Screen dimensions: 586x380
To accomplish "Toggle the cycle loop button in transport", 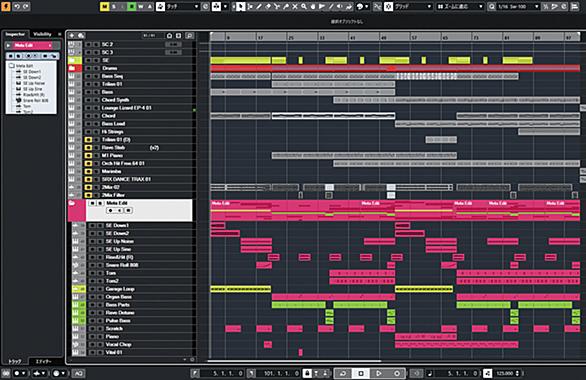I will tap(343, 373).
